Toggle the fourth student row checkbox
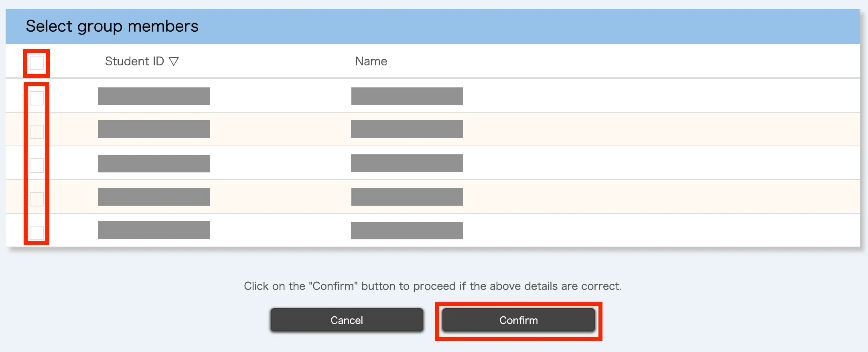Viewport: 868px width, 352px height. click(x=37, y=199)
